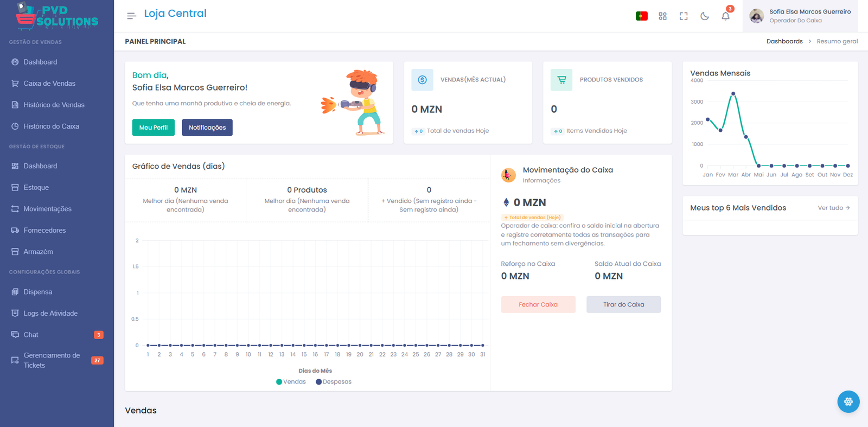Click the products sold cart icon
Image resolution: width=868 pixels, height=427 pixels.
(x=561, y=80)
